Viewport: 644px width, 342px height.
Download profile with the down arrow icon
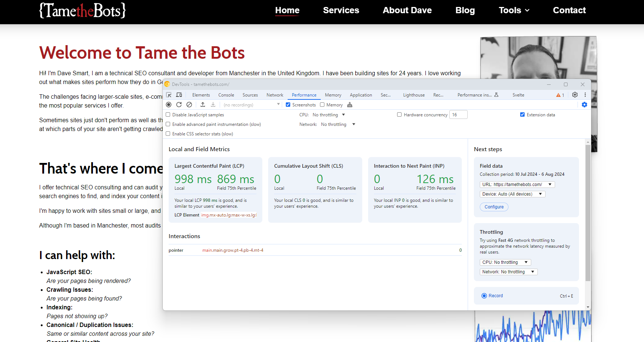213,105
